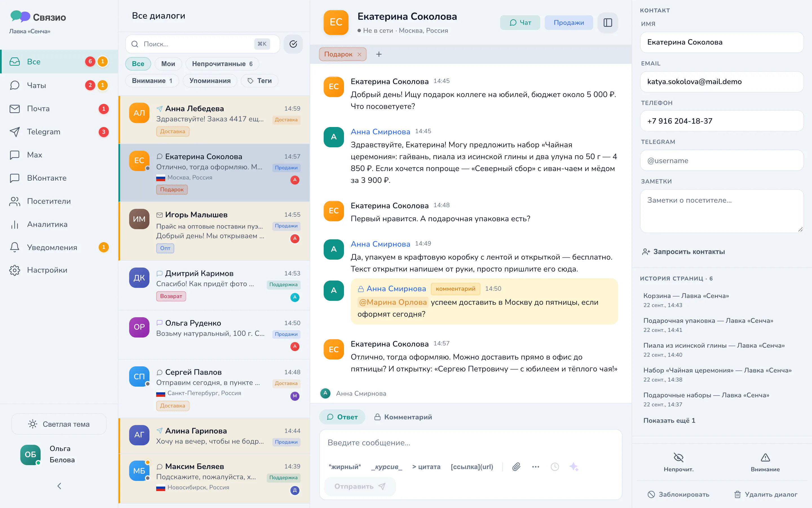Open ВКонтакте channel in sidebar
Image resolution: width=812 pixels, height=508 pixels.
click(x=59, y=178)
